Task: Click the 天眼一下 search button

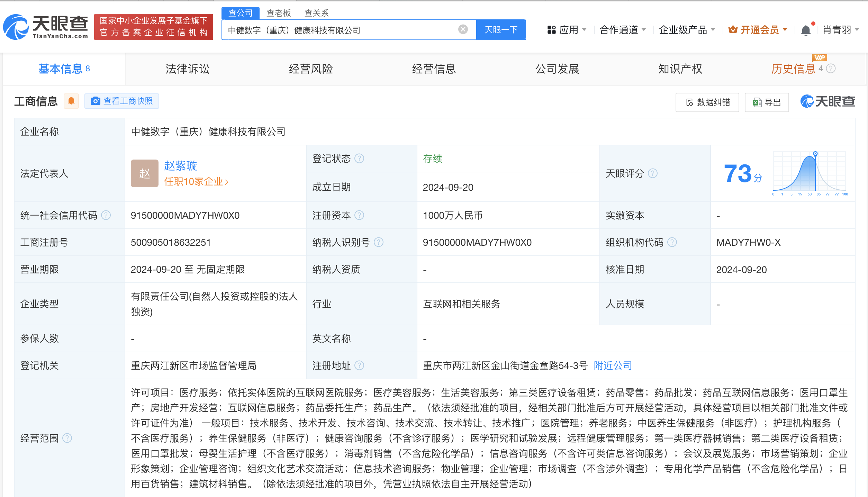Action: coord(500,30)
